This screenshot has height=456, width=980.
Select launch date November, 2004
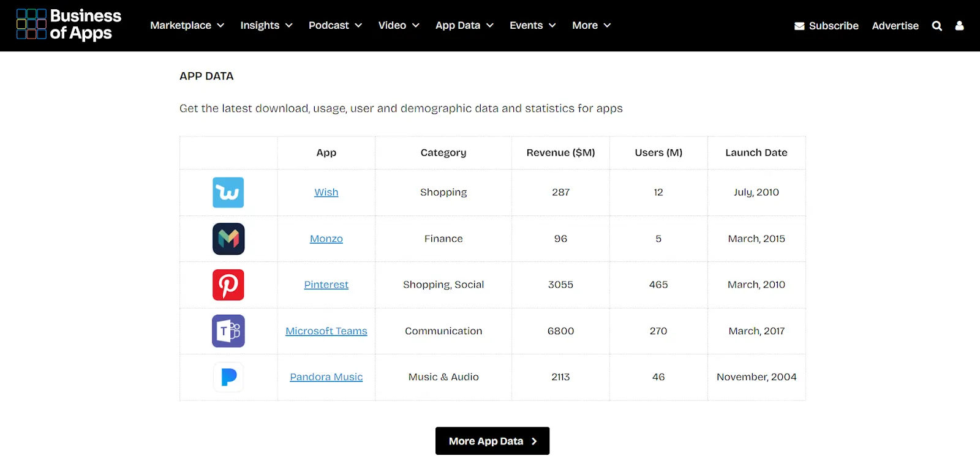coord(756,377)
